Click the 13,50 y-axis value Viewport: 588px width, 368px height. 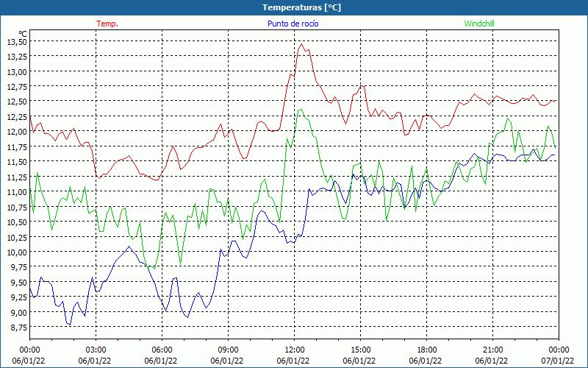tap(17, 41)
